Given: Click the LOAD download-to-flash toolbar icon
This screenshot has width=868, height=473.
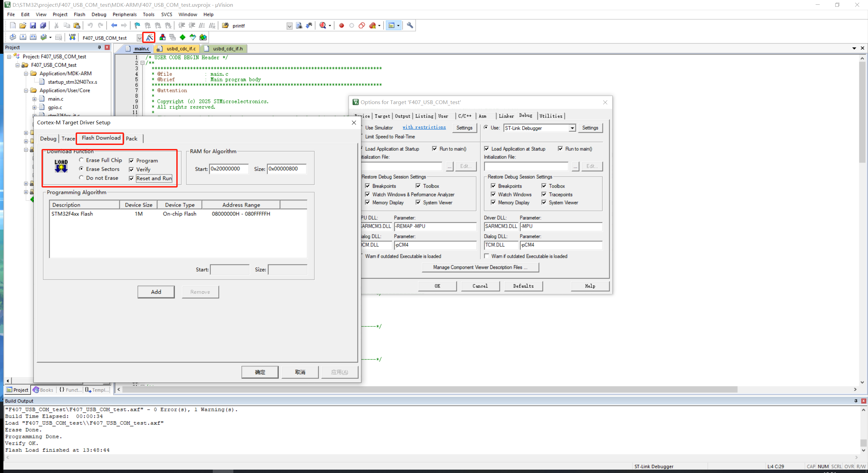Looking at the screenshot, I should click(x=72, y=37).
